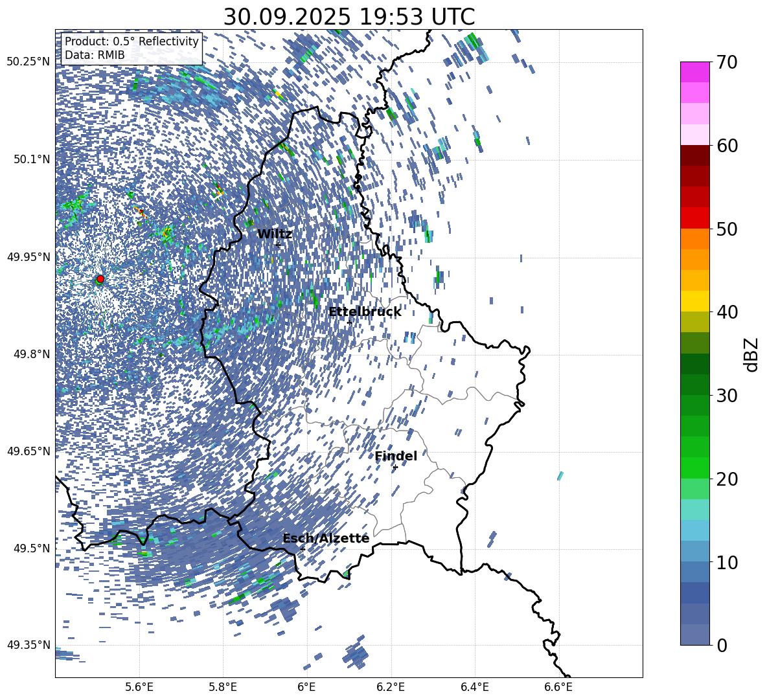The image size is (767, 700).
Task: Click the colorbar 60 tick label
Action: 727,146
